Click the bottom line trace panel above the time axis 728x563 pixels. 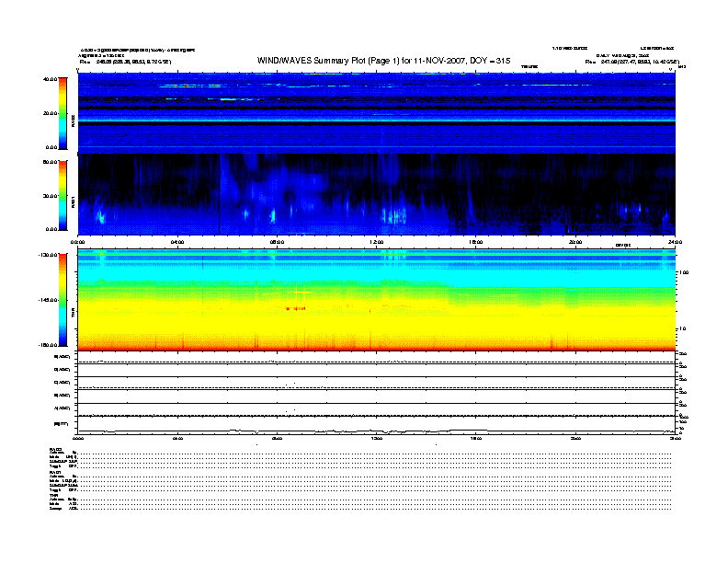tap(377, 425)
